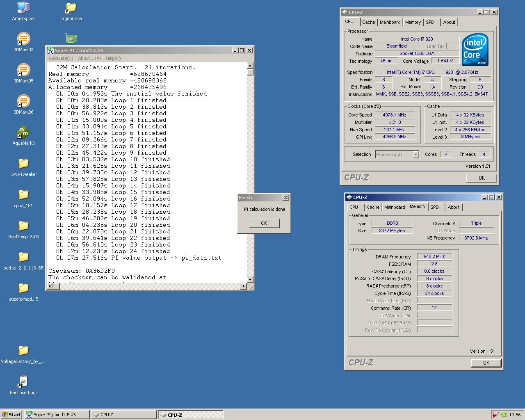Click the Core Speed value 4978.1 MHz
Image resolution: width=525 pixels, height=420 pixels.
394,115
